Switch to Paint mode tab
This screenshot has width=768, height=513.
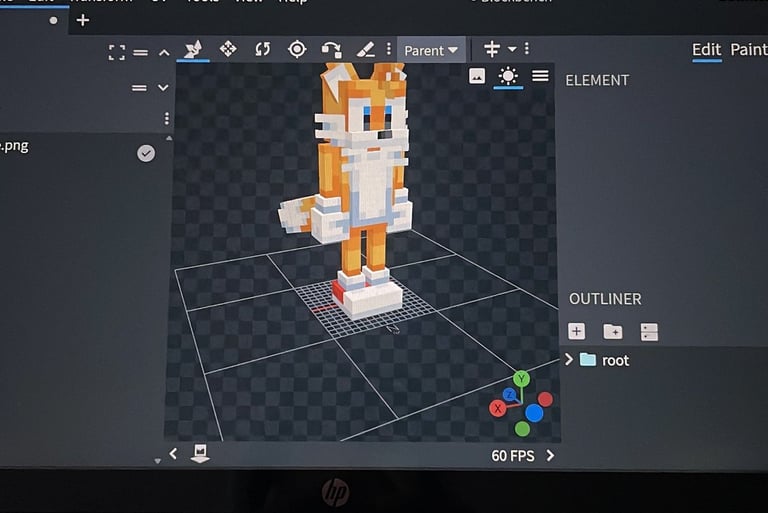748,49
